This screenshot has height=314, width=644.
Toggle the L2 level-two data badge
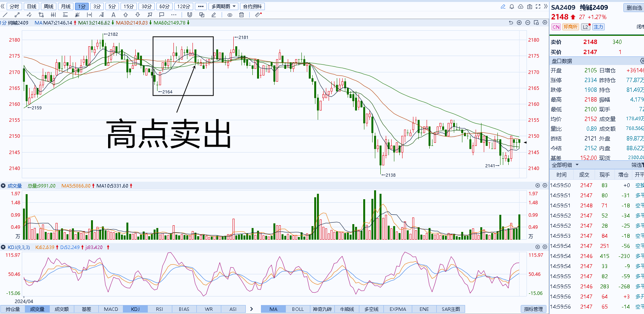tap(585, 27)
